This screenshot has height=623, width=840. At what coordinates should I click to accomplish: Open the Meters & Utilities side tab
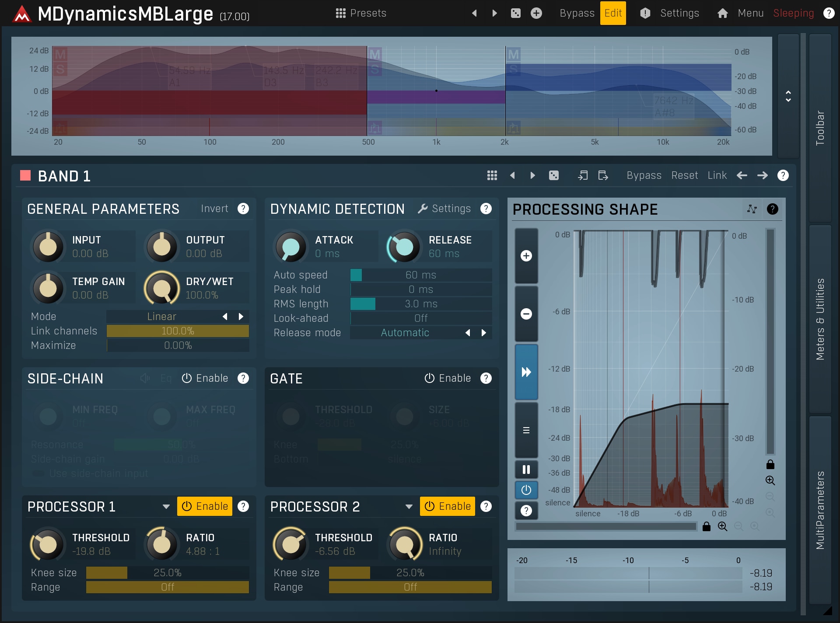point(820,319)
